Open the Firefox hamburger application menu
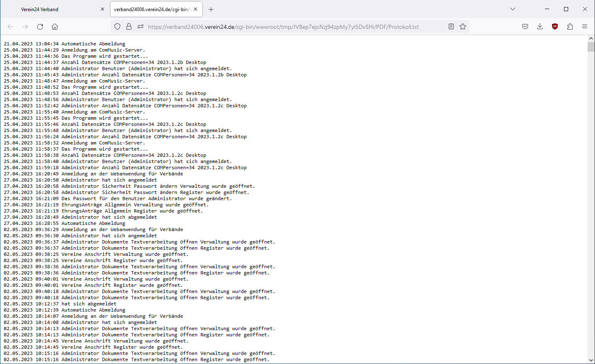This screenshot has width=595, height=364. pos(585,27)
